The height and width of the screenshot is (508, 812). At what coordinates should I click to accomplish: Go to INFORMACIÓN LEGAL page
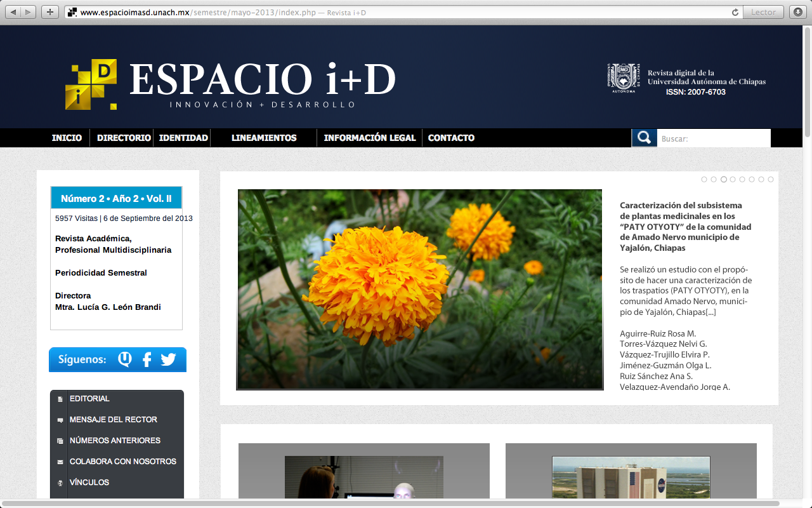[x=370, y=138]
